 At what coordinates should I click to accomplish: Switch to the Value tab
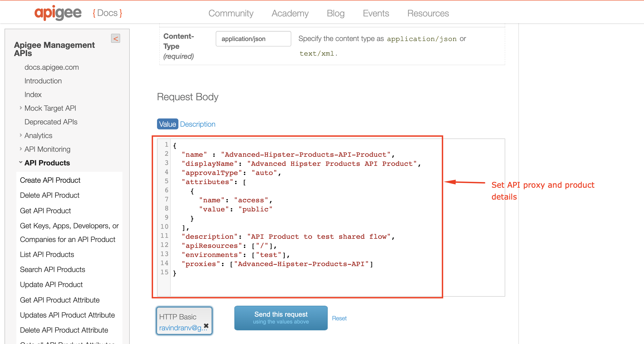pos(167,124)
